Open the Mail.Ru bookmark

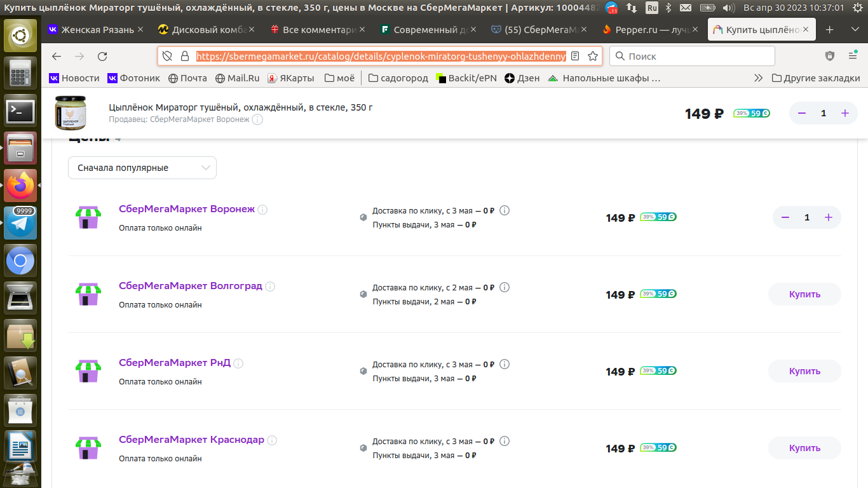(x=238, y=78)
